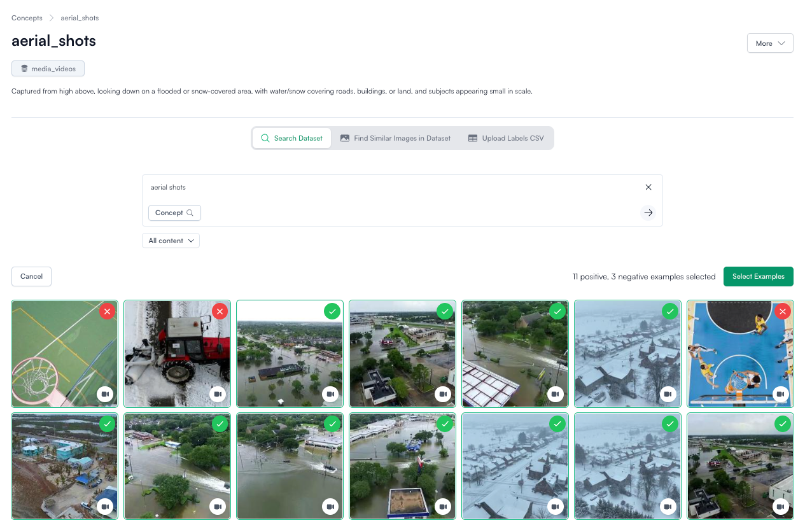This screenshot has width=812, height=525.
Task: Click the camera icon on the last flooded town thumbnail
Action: click(x=781, y=507)
